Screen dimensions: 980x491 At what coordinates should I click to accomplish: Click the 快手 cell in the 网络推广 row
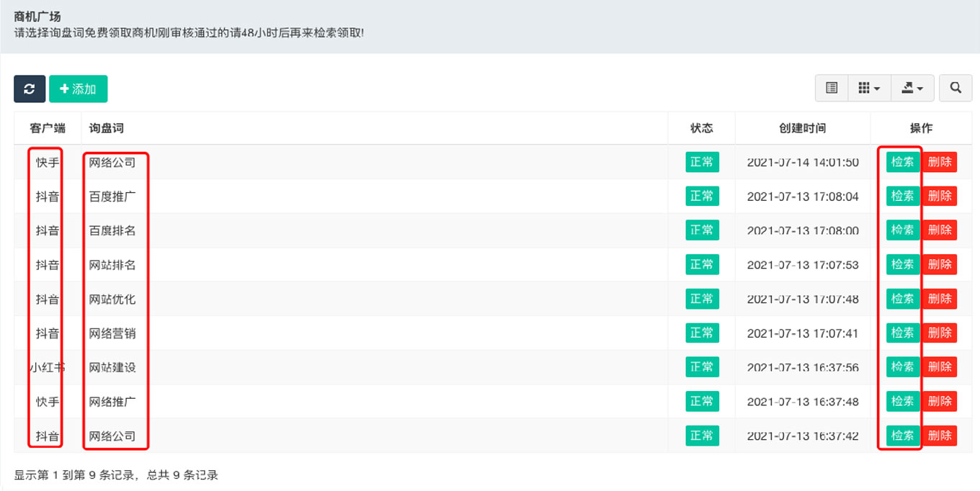48,402
